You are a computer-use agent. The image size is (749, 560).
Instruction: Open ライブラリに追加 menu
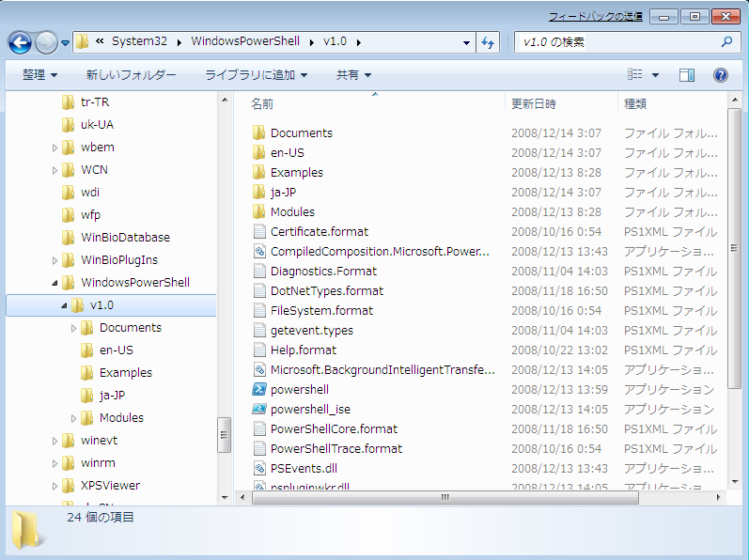coord(256,74)
